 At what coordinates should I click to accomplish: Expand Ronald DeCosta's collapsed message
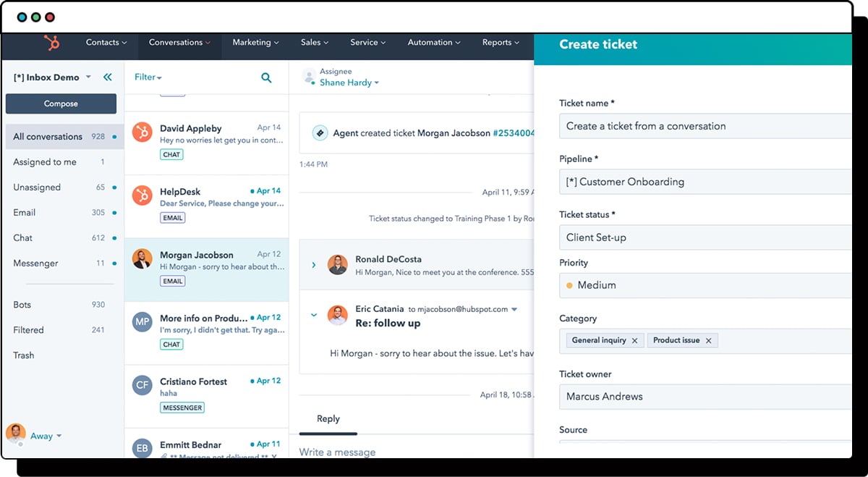click(x=314, y=265)
